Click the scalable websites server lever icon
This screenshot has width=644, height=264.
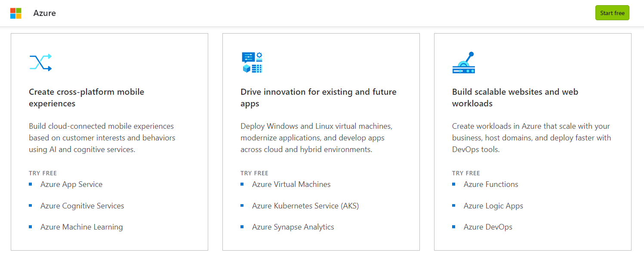[x=463, y=63]
